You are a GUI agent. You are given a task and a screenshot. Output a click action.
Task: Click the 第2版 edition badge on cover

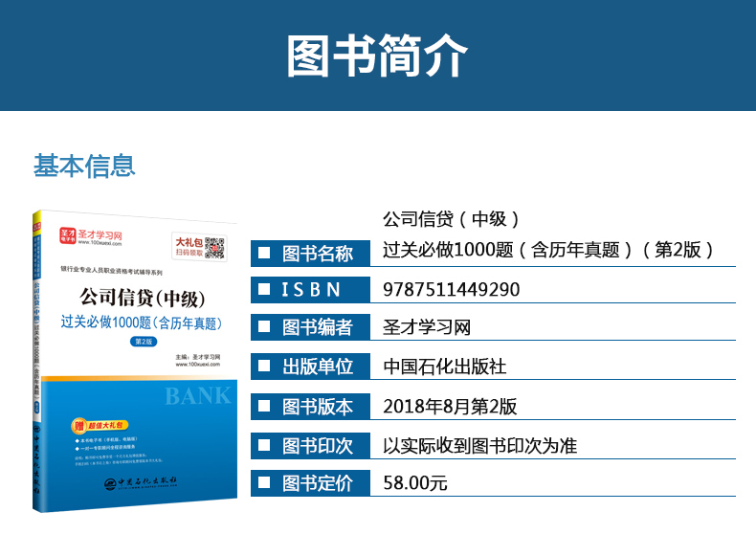click(x=144, y=342)
